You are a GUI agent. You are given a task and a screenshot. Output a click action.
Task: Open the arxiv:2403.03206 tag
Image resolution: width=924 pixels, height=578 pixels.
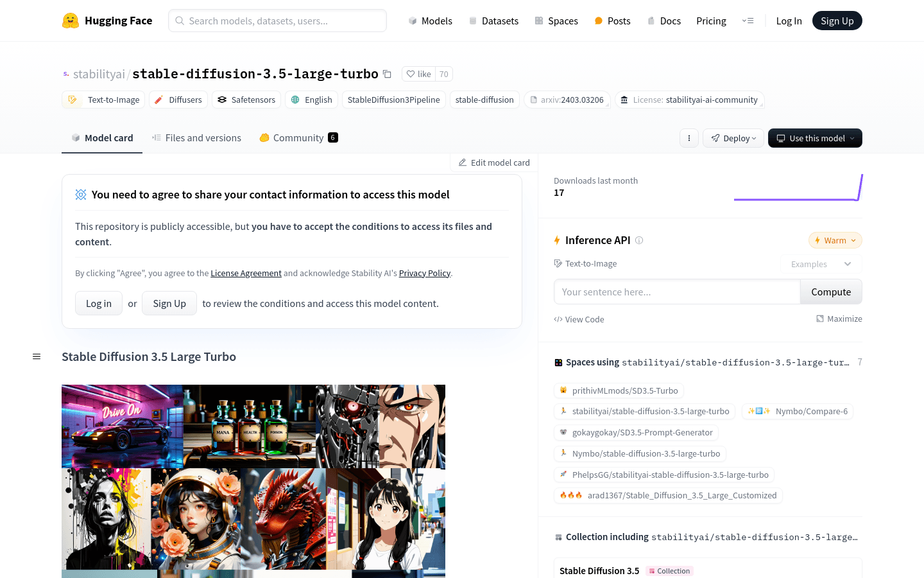(x=567, y=100)
